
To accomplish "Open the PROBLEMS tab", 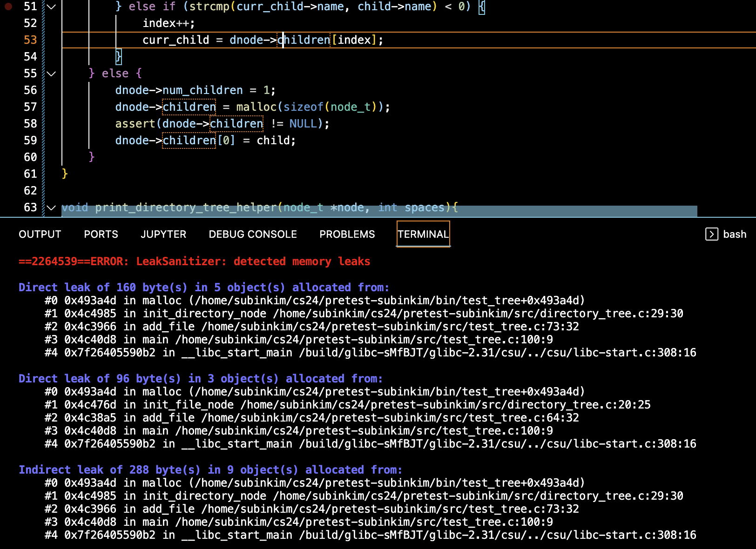I will (x=347, y=234).
